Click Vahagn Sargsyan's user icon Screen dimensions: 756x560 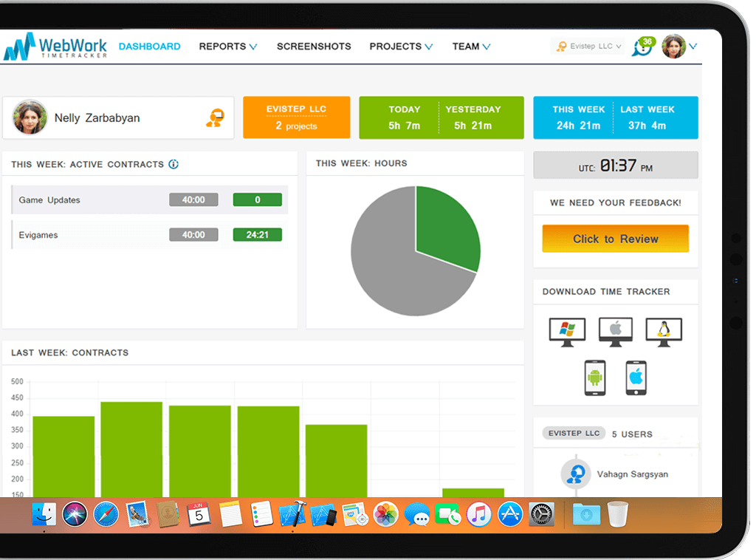click(576, 474)
